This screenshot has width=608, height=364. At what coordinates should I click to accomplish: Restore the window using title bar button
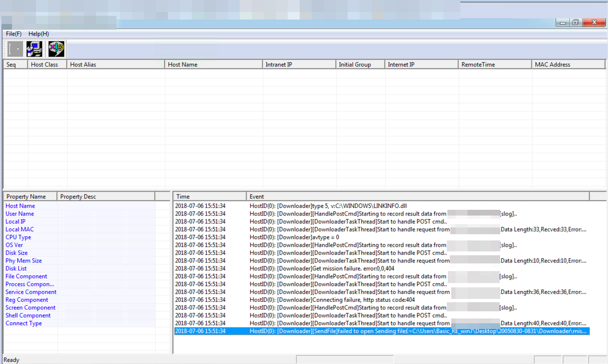(x=575, y=23)
